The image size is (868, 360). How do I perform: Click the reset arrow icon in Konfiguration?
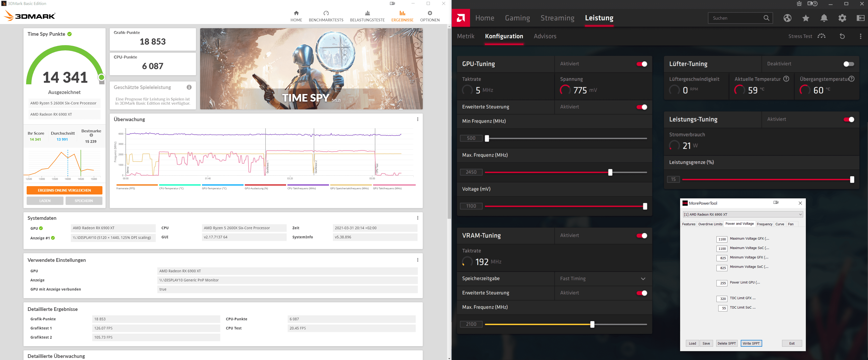[842, 36]
